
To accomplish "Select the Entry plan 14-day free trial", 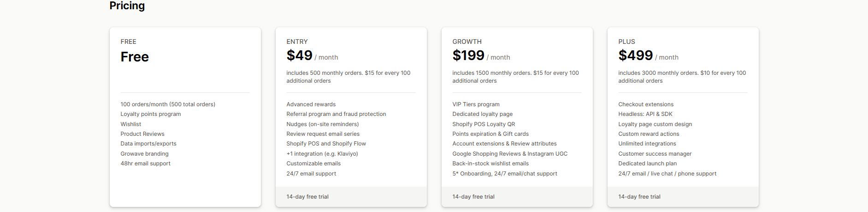I will 307,197.
